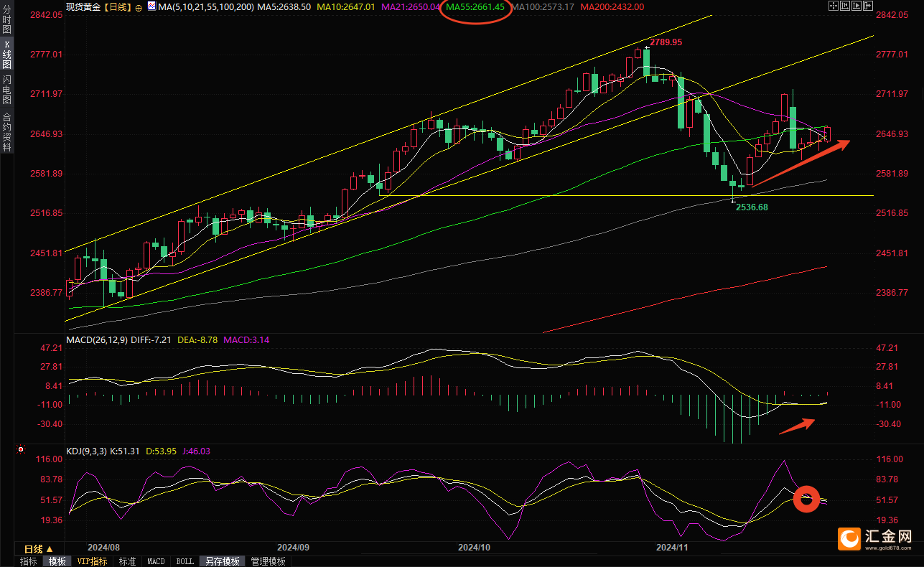Click the 2536.68 low price label
Image resolution: width=924 pixels, height=567 pixels.
click(752, 207)
